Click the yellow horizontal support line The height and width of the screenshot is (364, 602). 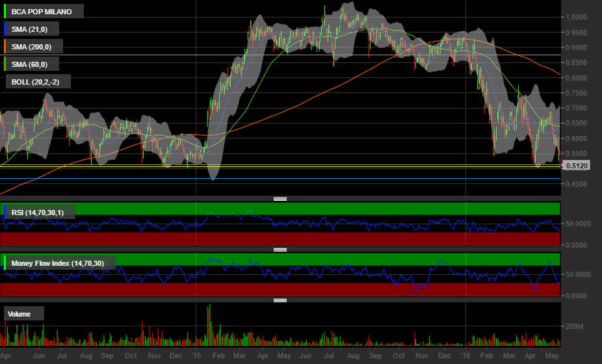(280, 167)
